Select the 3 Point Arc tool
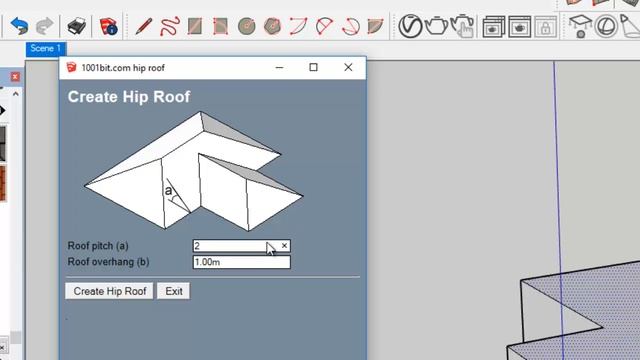 point(350,27)
